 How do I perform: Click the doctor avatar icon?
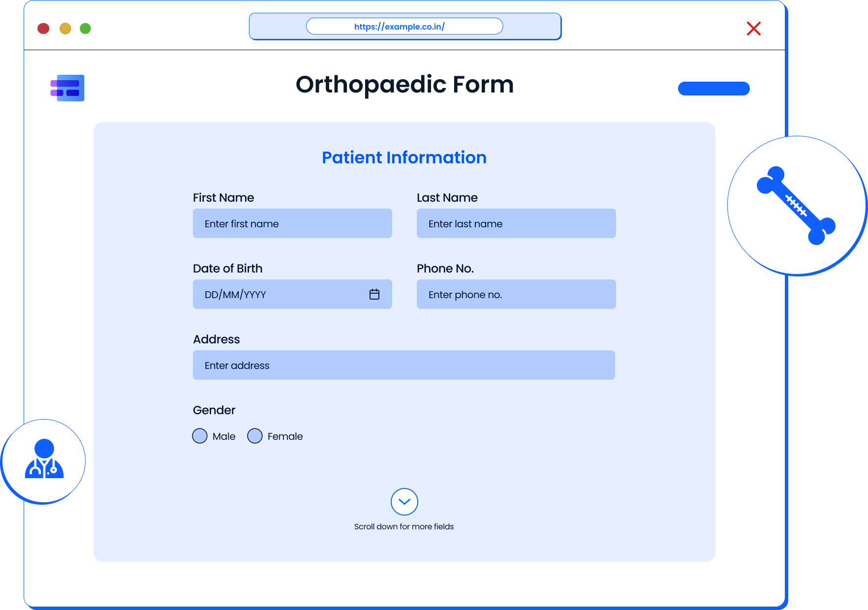pos(44,461)
